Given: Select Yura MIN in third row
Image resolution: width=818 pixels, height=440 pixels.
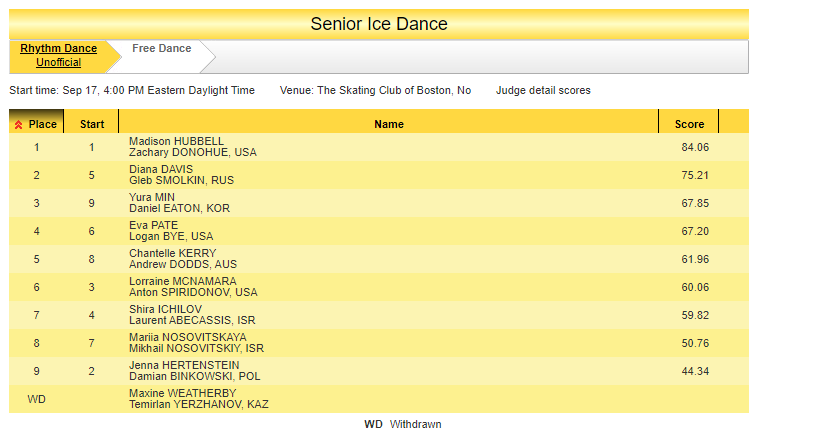Looking at the screenshot, I should (152, 197).
